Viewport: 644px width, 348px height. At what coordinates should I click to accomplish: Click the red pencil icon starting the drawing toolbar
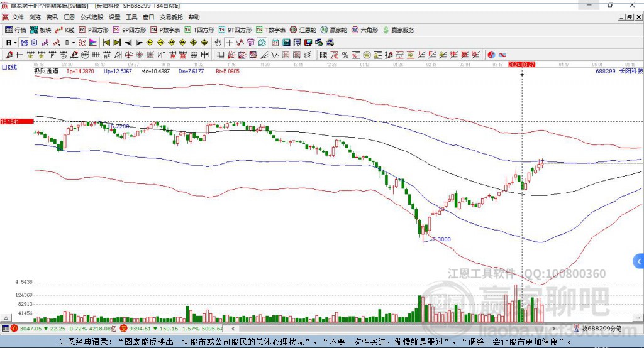pos(9,55)
